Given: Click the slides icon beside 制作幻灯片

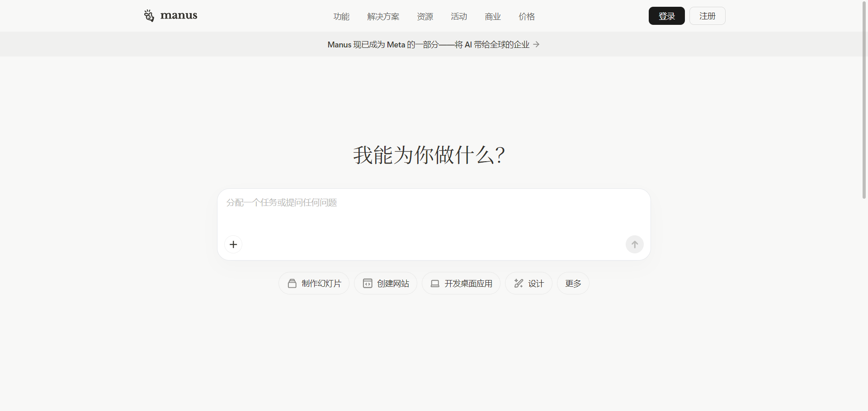Looking at the screenshot, I should click(292, 283).
